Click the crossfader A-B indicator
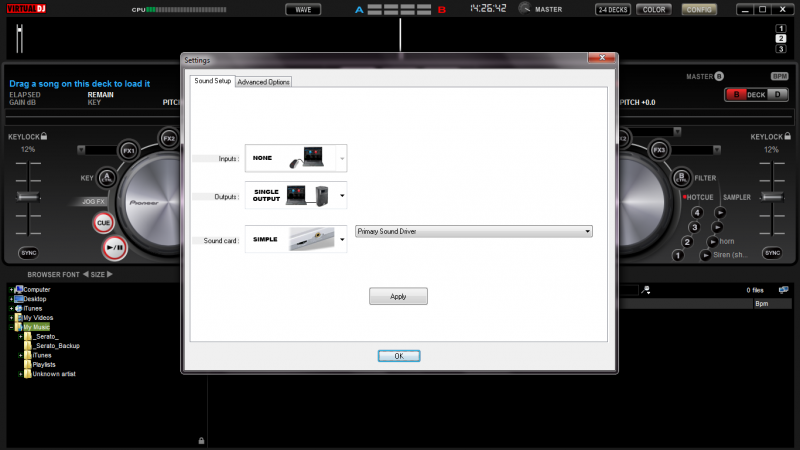 [400, 10]
